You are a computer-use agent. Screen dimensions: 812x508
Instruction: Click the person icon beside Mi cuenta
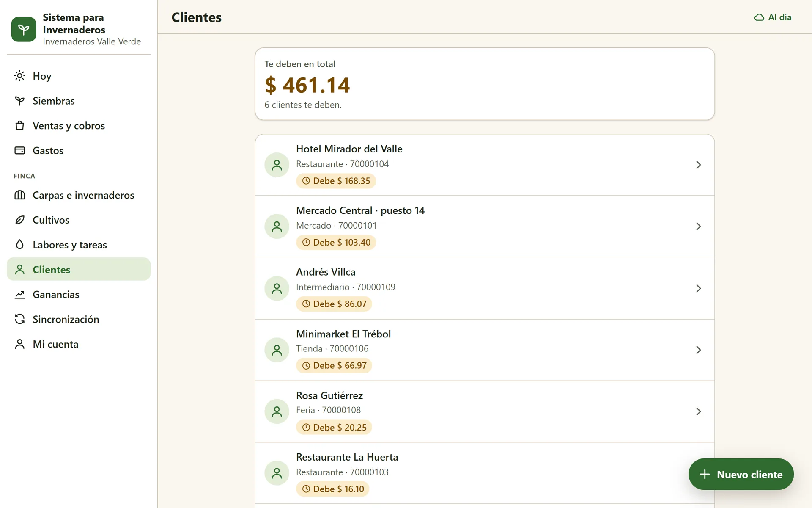click(x=19, y=344)
